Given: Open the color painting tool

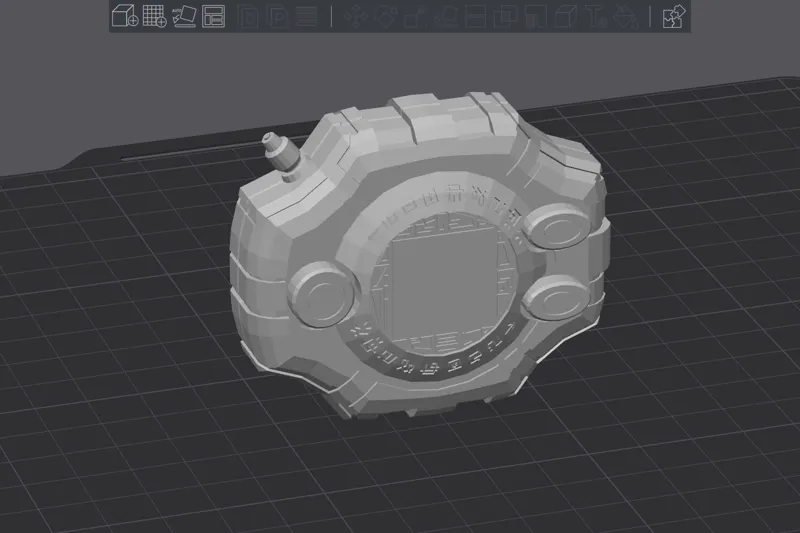Looking at the screenshot, I should click(626, 16).
